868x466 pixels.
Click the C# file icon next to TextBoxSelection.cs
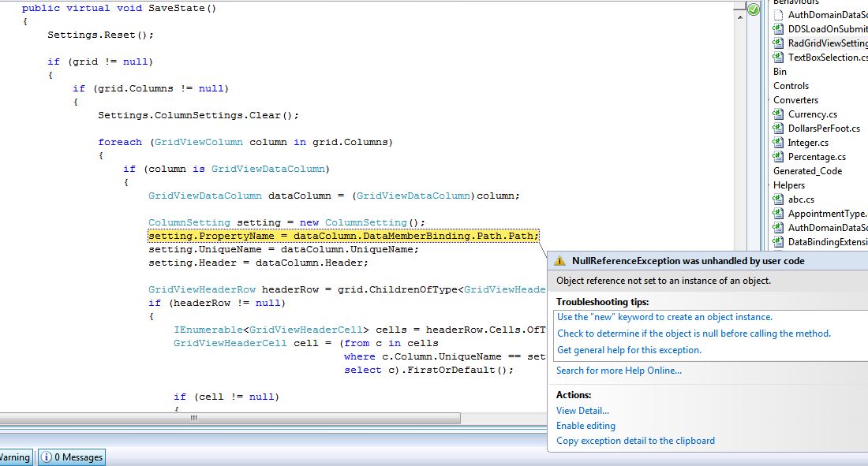[x=778, y=57]
